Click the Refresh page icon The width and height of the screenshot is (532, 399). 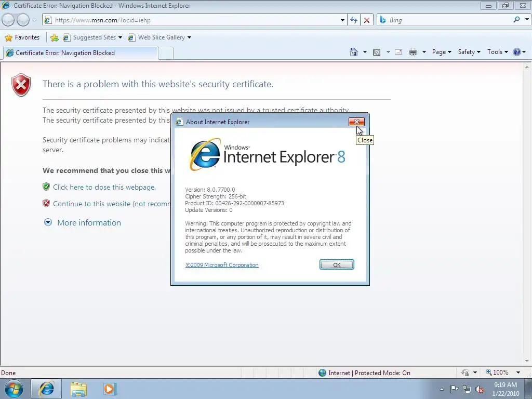[x=353, y=20]
